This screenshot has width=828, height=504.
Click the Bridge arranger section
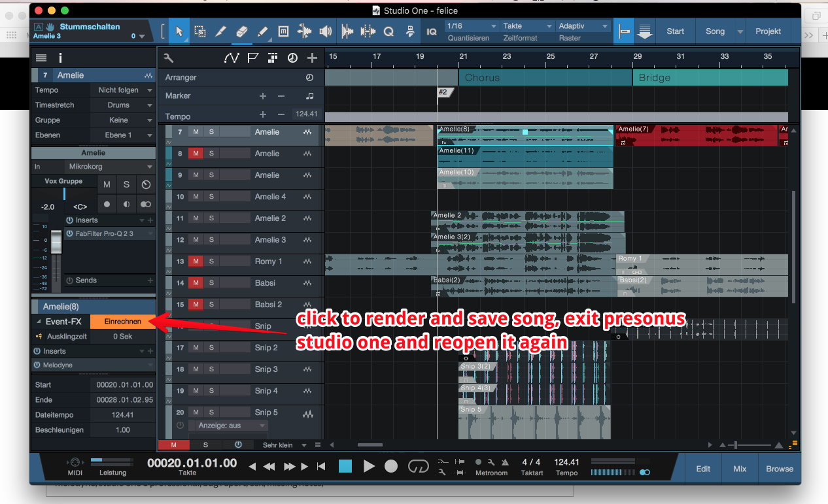(x=710, y=78)
